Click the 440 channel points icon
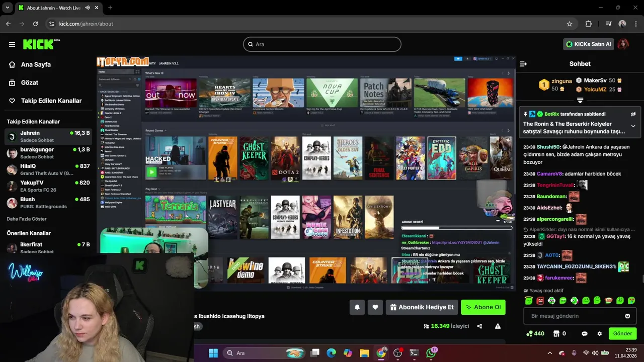Image resolution: width=644 pixels, height=362 pixels. point(535,333)
